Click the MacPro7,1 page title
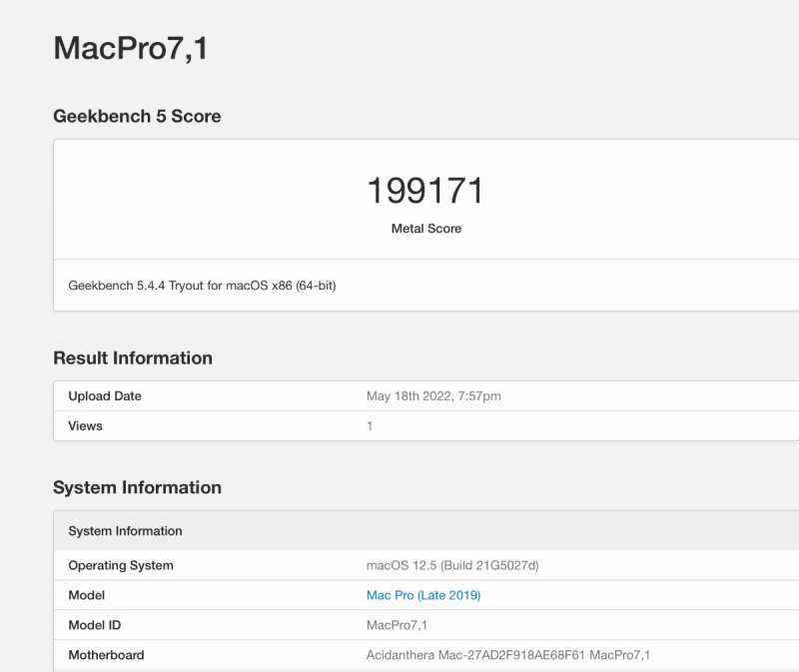The image size is (799, 672). pos(131,48)
